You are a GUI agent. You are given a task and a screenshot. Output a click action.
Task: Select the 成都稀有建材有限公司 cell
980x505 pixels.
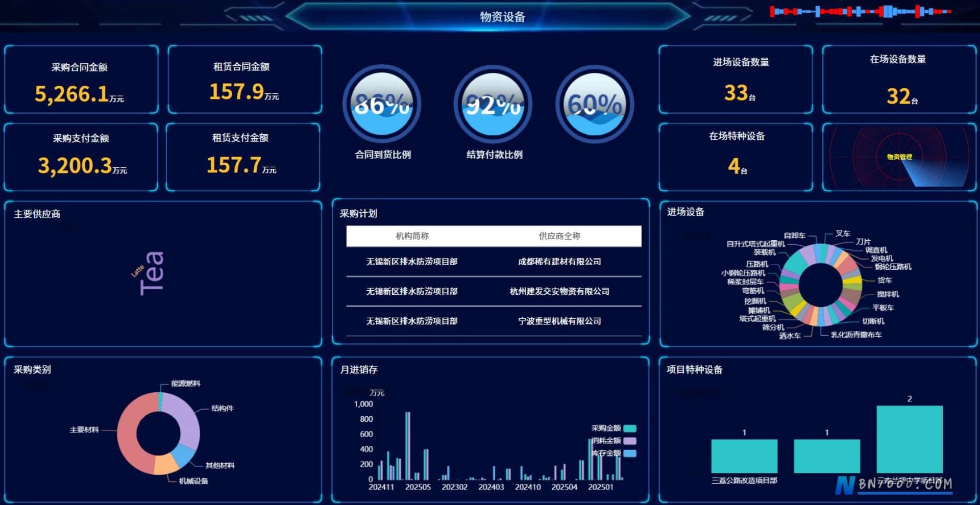click(x=559, y=262)
